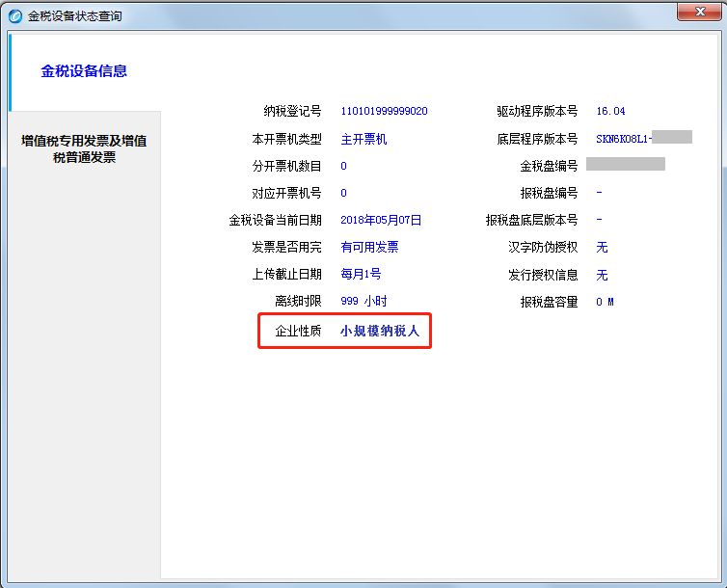The image size is (727, 588).
Task: Click the 报税盘容量 value 0 M
Action: (606, 302)
